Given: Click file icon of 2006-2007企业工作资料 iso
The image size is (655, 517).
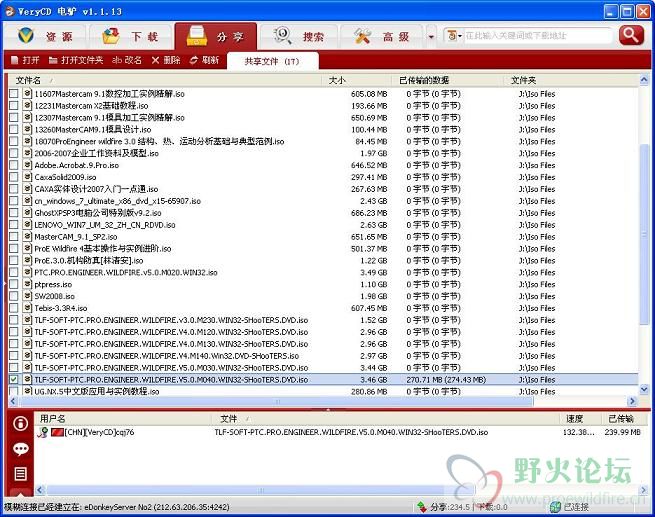Looking at the screenshot, I should point(27,153).
